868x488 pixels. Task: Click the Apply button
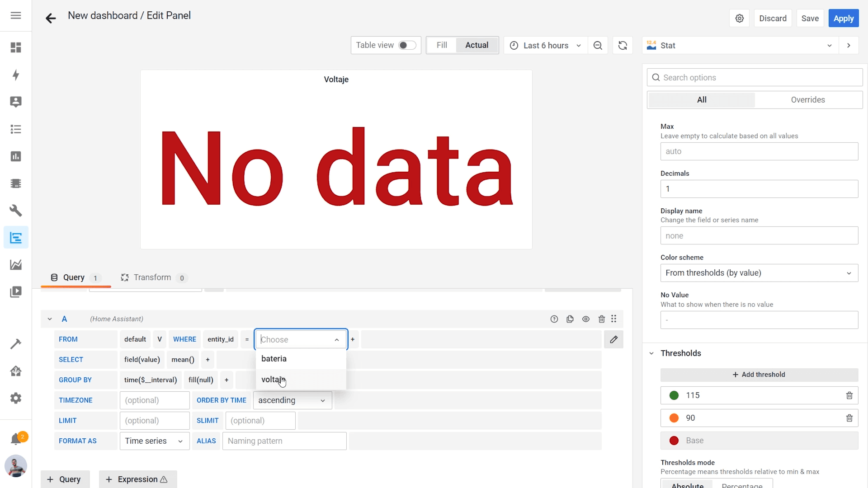pos(843,19)
